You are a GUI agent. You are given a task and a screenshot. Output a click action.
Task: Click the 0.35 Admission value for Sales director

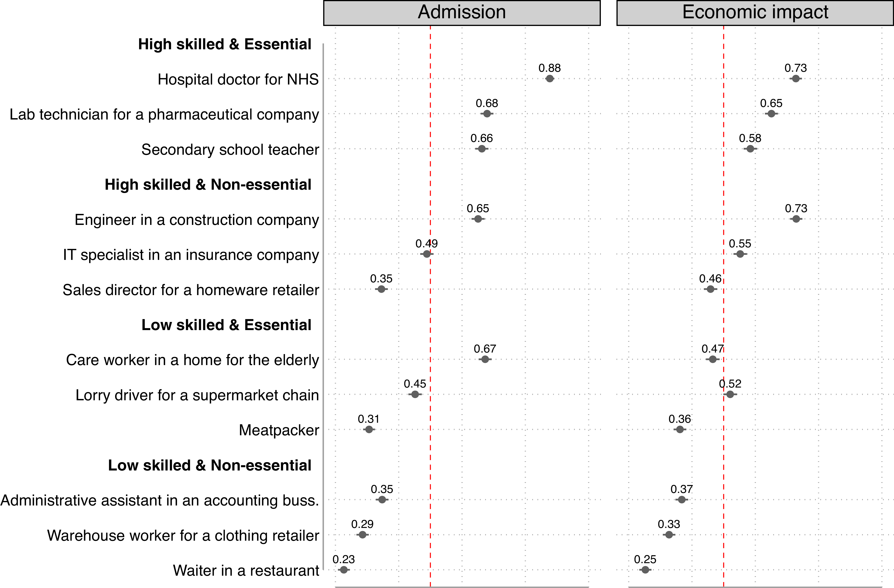tap(381, 279)
